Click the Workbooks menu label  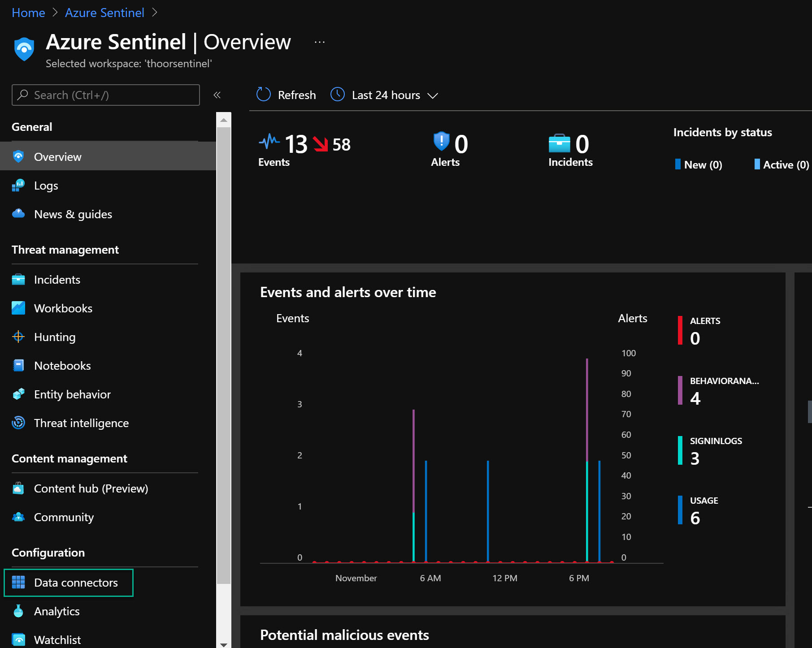(63, 308)
